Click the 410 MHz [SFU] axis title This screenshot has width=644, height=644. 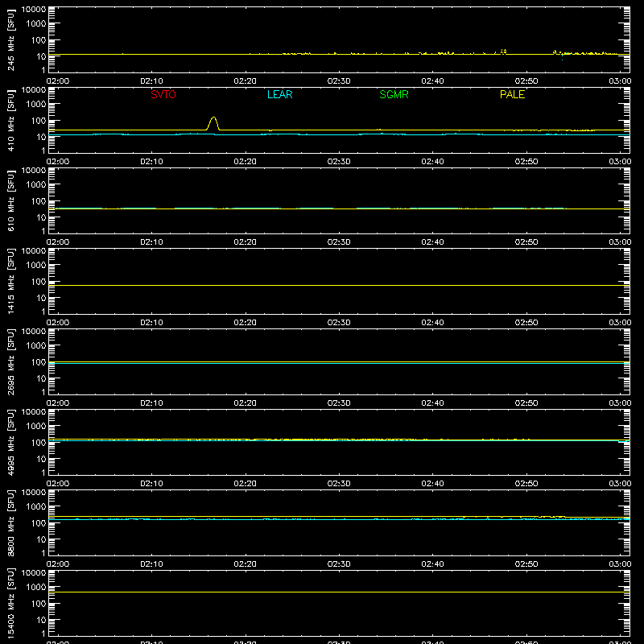click(x=11, y=120)
